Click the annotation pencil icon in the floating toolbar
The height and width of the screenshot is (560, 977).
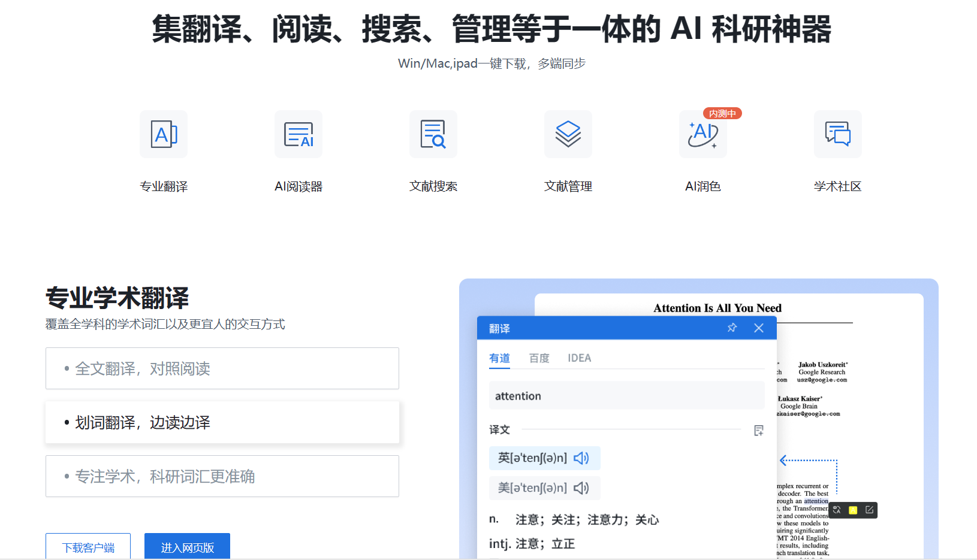(x=870, y=510)
